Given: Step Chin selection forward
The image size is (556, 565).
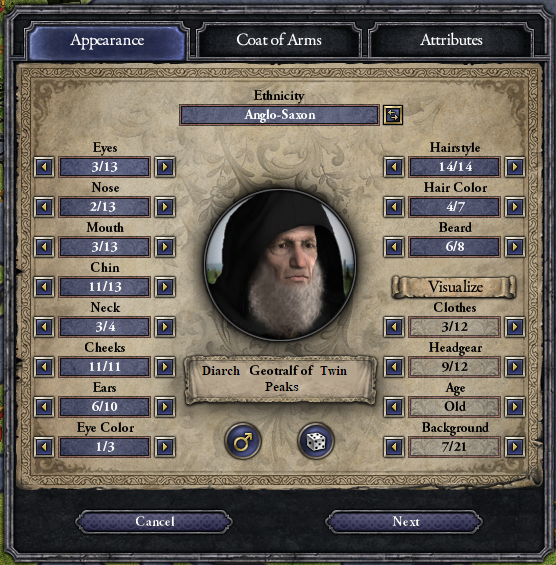Looking at the screenshot, I should (x=165, y=287).
